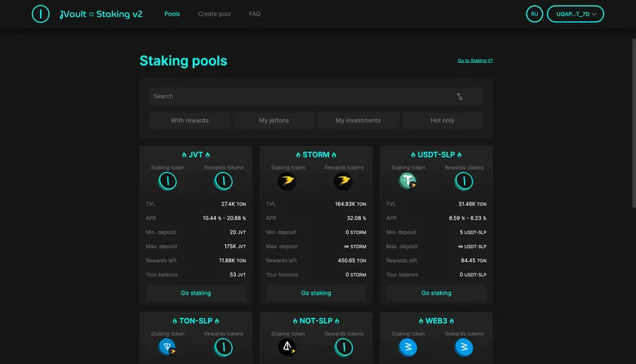This screenshot has width=636, height=364.
Task: Click flame icon right of NOT-SLP title
Action: pos(337,321)
